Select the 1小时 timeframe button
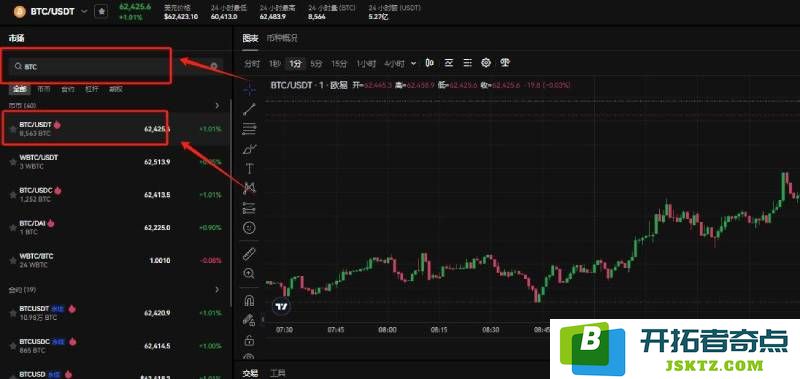This screenshot has width=800, height=379. [x=366, y=64]
